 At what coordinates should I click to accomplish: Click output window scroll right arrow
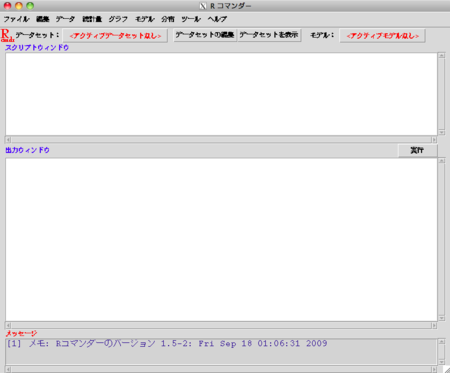[x=434, y=325]
